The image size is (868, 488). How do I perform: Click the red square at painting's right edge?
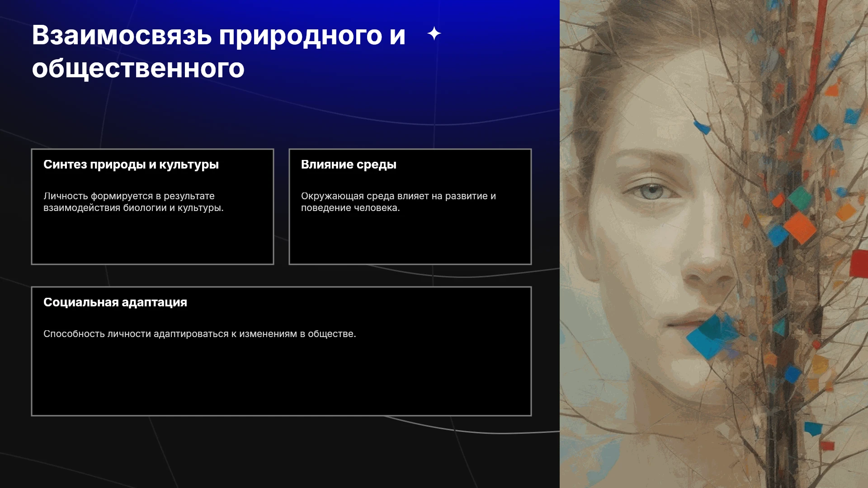(859, 263)
